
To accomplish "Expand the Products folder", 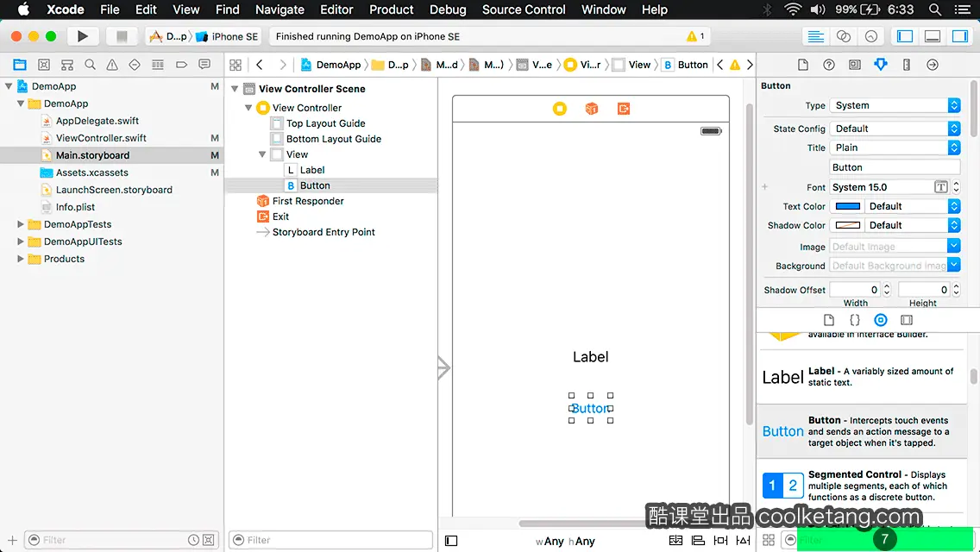I will coord(20,259).
